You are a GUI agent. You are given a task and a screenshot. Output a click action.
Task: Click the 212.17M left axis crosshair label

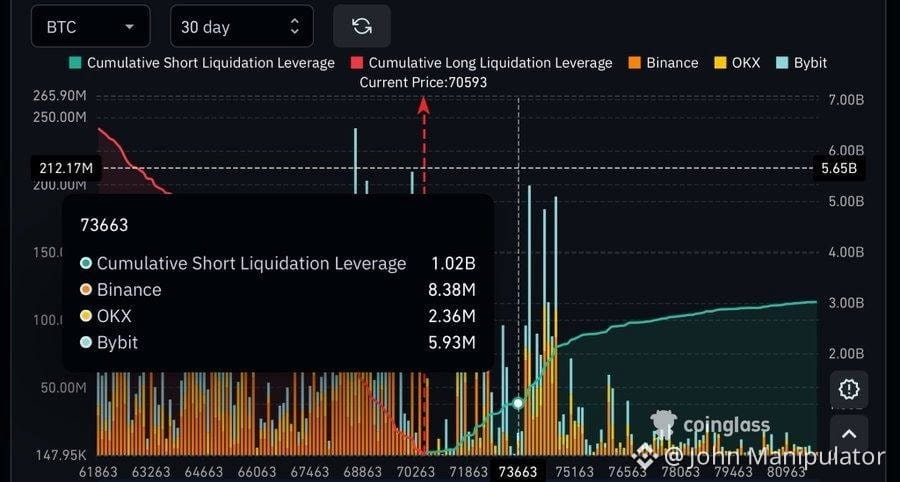point(65,169)
